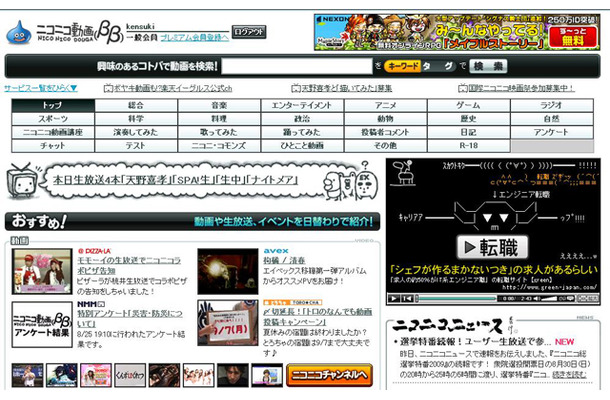Go to the 演奏してみた category

point(136,132)
